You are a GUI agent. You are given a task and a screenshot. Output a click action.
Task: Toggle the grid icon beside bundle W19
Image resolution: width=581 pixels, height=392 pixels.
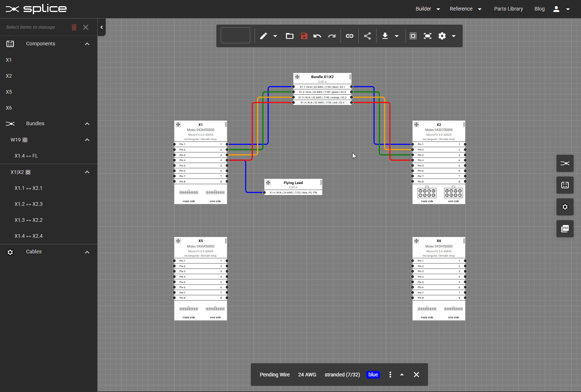coord(25,140)
